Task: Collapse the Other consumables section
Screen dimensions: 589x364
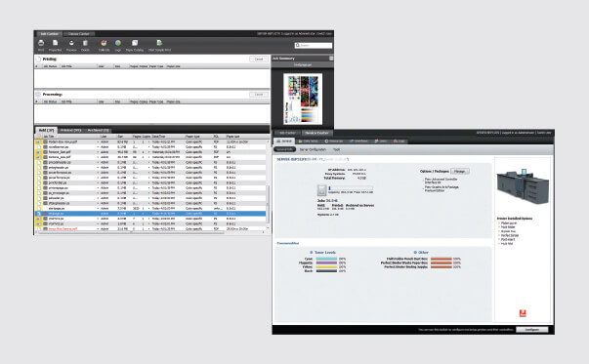Action: tap(415, 253)
